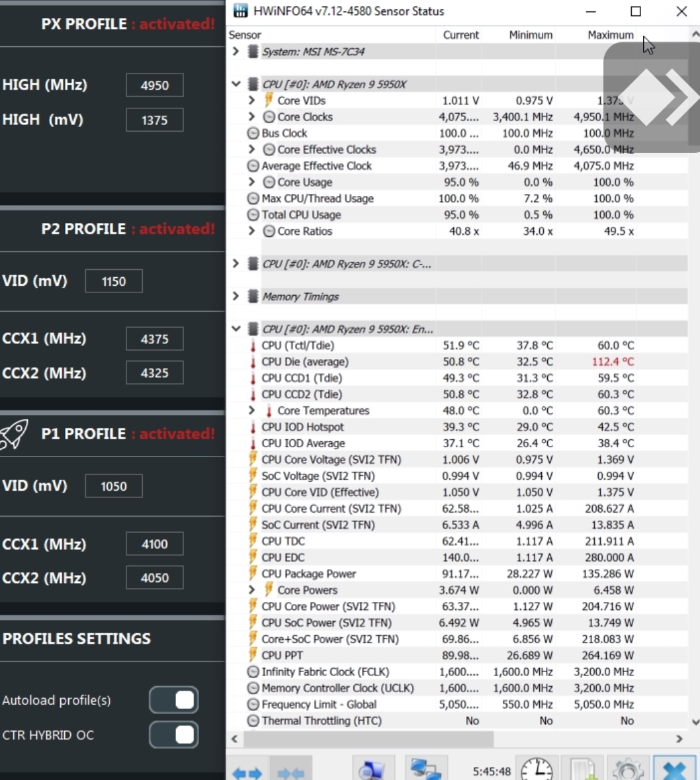This screenshot has height=780, width=700.
Task: Collapse the CPU AMD Ryzen 9 5950X section
Action: click(236, 84)
